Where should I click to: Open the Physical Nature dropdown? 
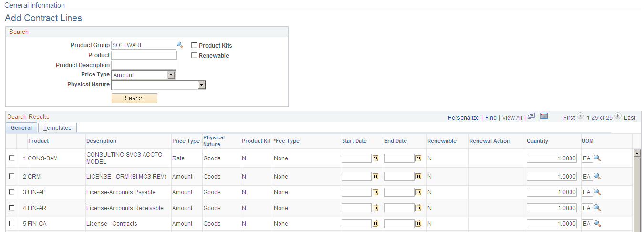[x=158, y=85]
